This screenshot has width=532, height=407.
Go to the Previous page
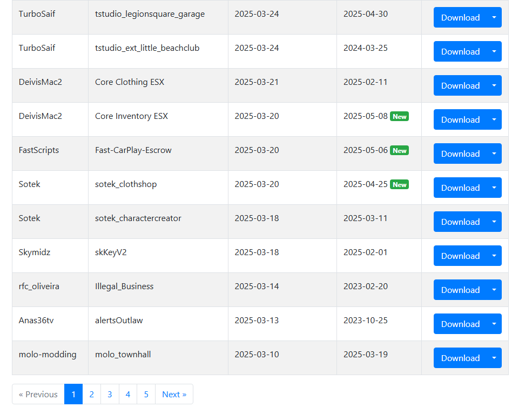(38, 394)
